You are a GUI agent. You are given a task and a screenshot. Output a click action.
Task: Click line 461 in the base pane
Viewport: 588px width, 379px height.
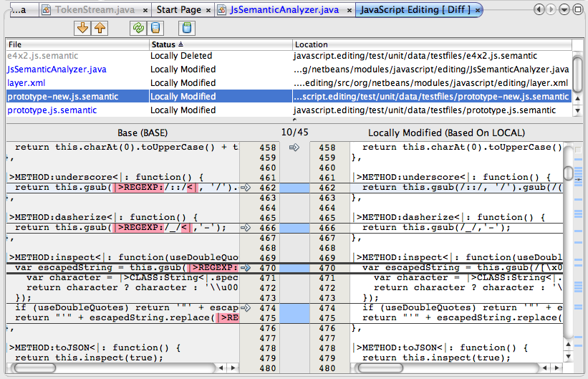click(x=123, y=177)
